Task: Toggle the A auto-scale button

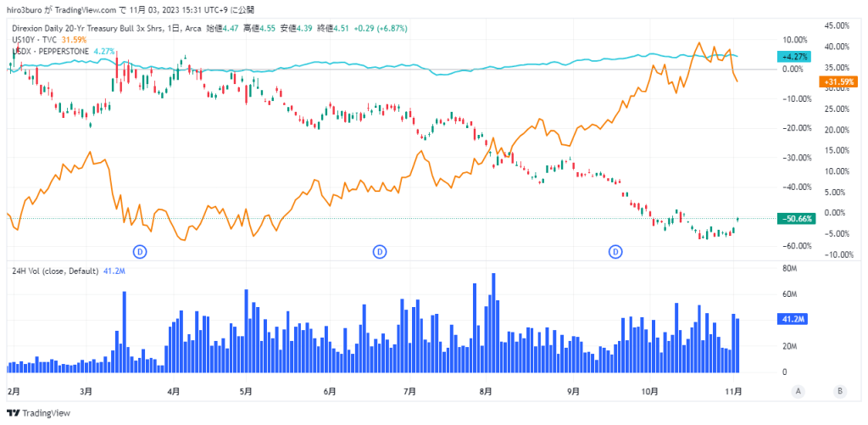Action: (x=798, y=391)
